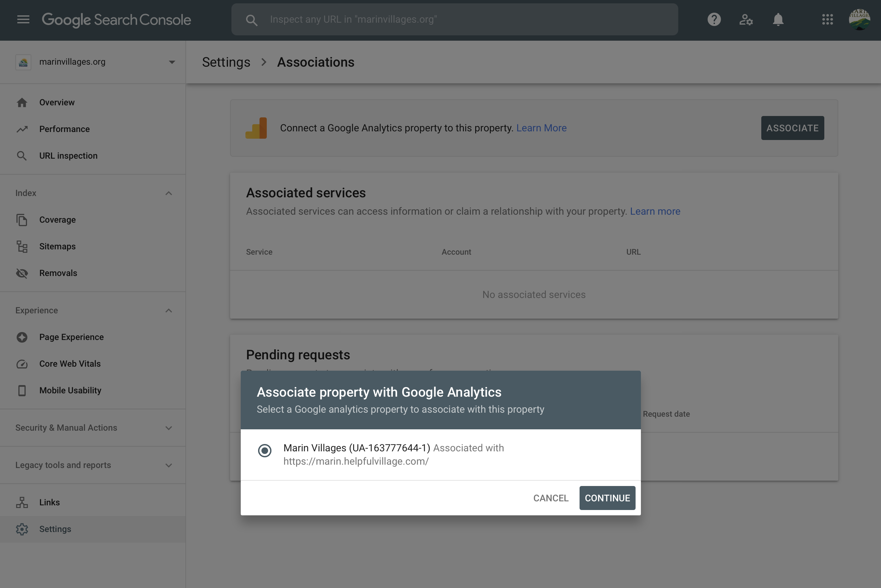The width and height of the screenshot is (881, 588).
Task: Click the Core Web Vitals gauge icon
Action: (22, 364)
